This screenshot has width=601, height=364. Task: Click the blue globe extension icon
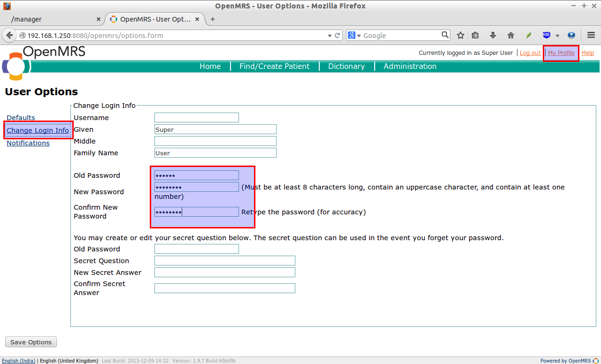tap(571, 35)
